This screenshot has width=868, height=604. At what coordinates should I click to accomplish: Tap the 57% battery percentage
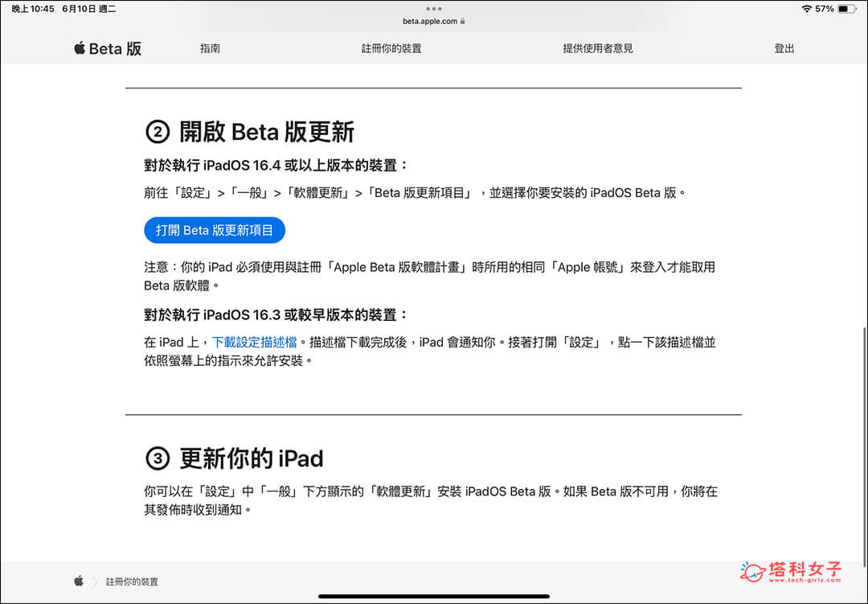825,8
